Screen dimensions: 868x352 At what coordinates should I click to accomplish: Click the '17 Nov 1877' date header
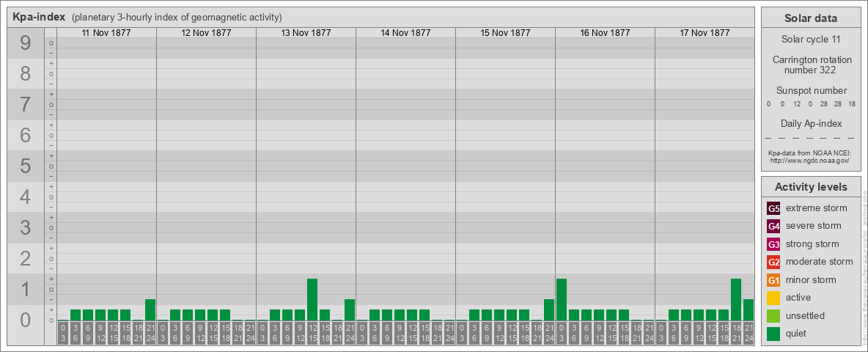704,33
